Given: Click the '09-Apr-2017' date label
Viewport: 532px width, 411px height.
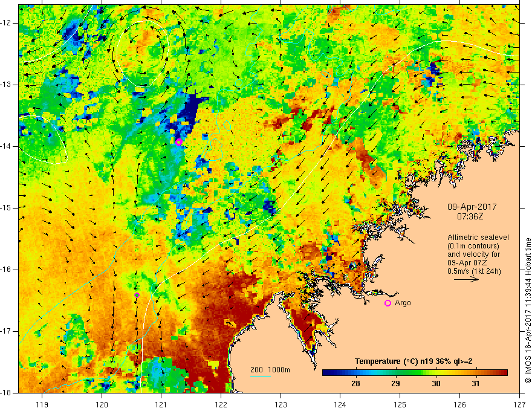Looking at the screenshot, I should coord(472,207).
